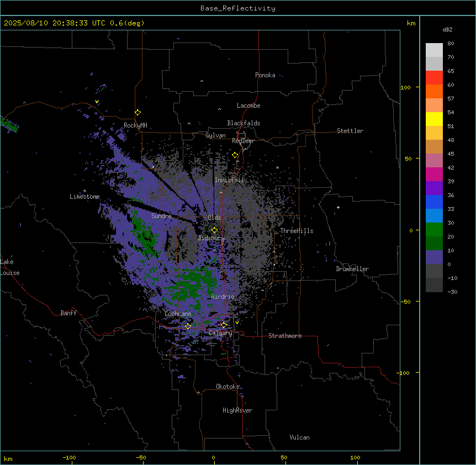Click the RedDeer label
Image resolution: width=476 pixels, height=465 pixels.
click(243, 141)
